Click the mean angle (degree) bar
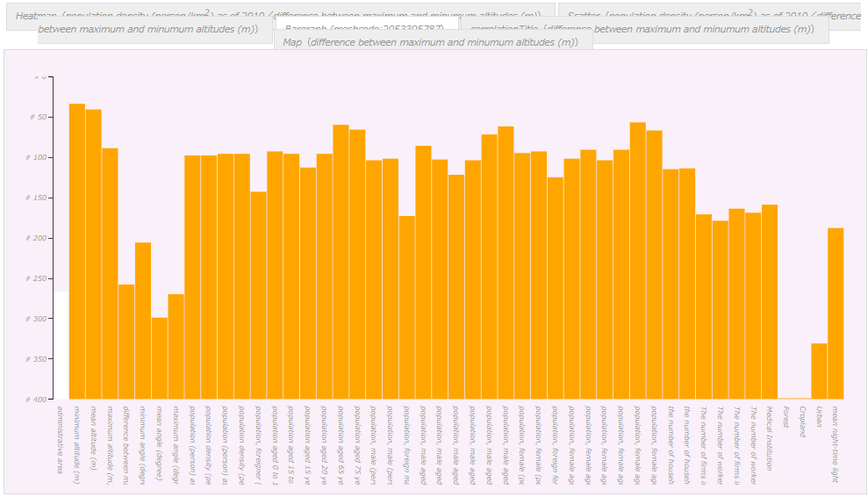The width and height of the screenshot is (868, 497). [x=160, y=358]
